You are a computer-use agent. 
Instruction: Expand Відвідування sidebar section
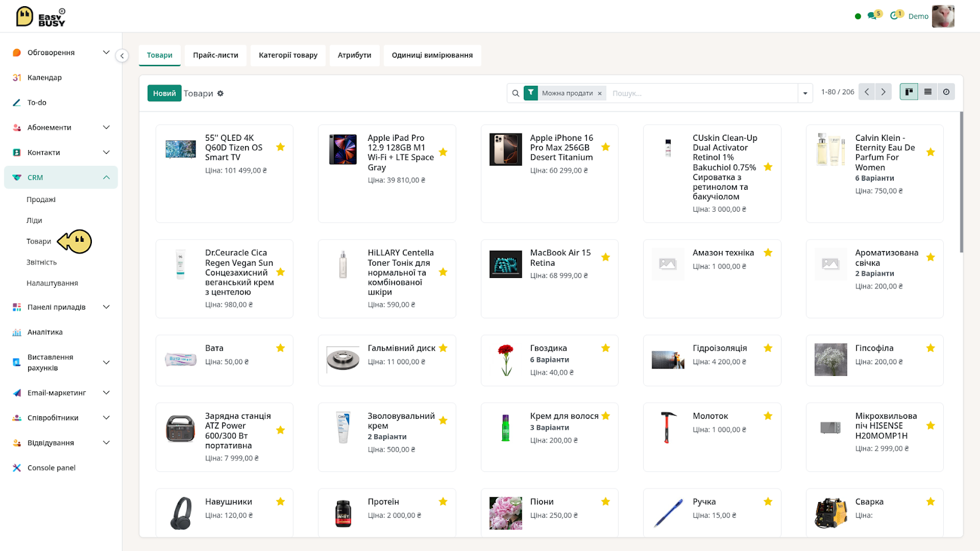pyautogui.click(x=106, y=443)
